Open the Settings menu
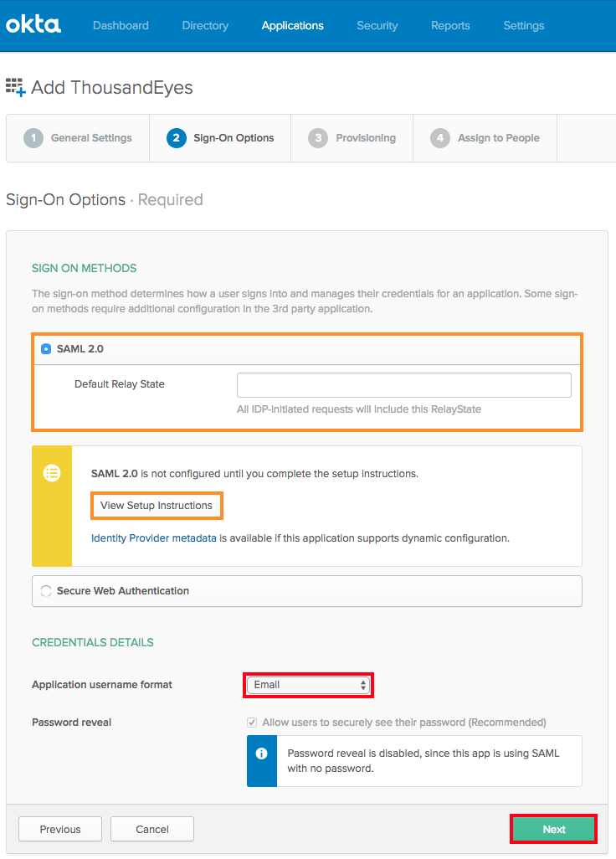Image resolution: width=616 pixels, height=859 pixels. click(x=523, y=26)
